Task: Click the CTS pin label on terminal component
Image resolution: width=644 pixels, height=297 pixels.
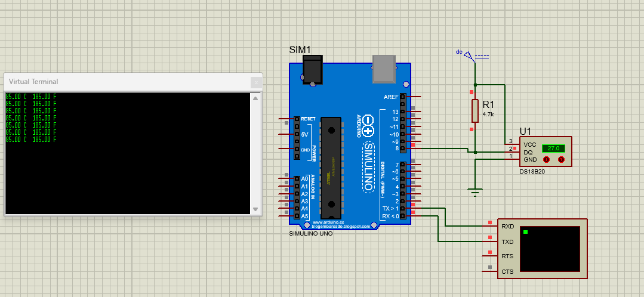Action: pos(507,271)
